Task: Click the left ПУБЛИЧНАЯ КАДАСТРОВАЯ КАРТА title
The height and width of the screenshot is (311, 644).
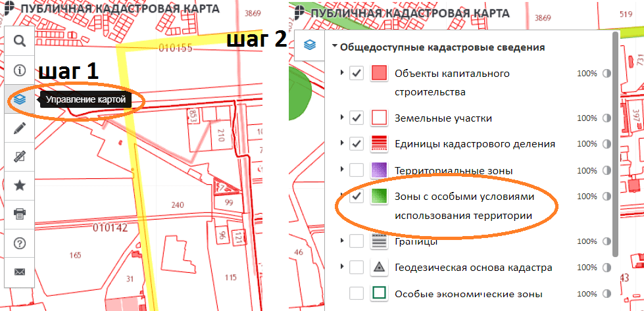Action: (x=92, y=9)
